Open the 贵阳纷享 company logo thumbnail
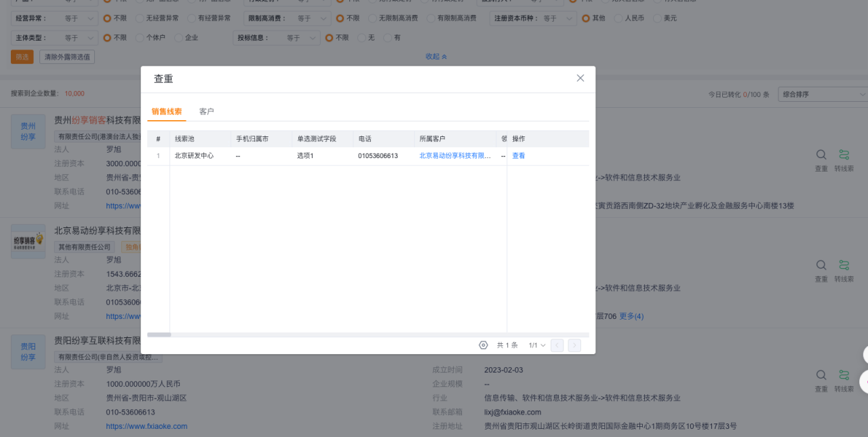This screenshot has width=868, height=437. (28, 351)
